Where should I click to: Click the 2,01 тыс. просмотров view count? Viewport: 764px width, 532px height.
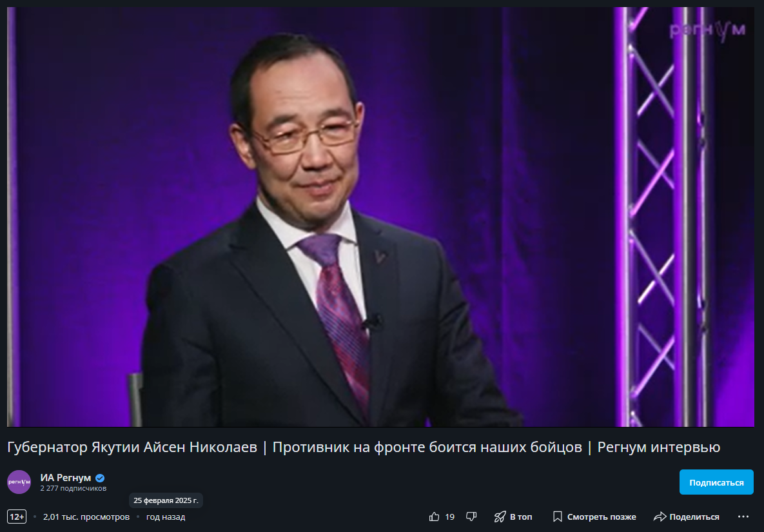tap(86, 517)
